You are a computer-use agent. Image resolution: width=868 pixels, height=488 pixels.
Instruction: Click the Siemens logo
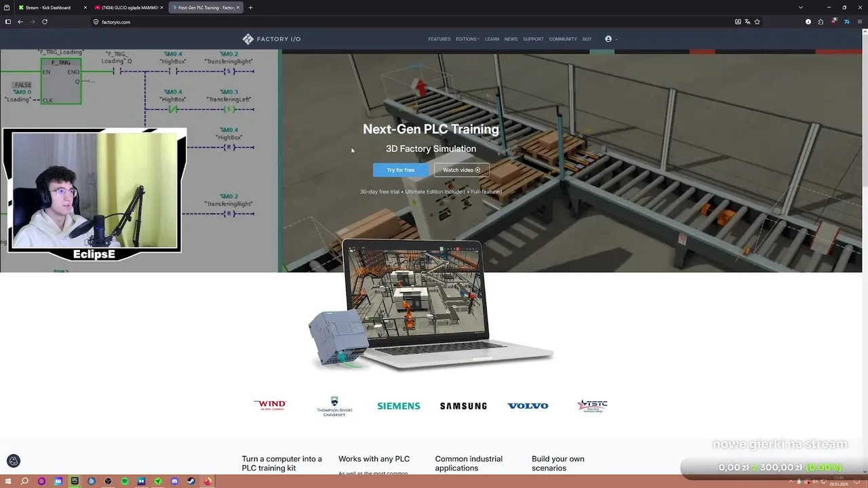[399, 406]
